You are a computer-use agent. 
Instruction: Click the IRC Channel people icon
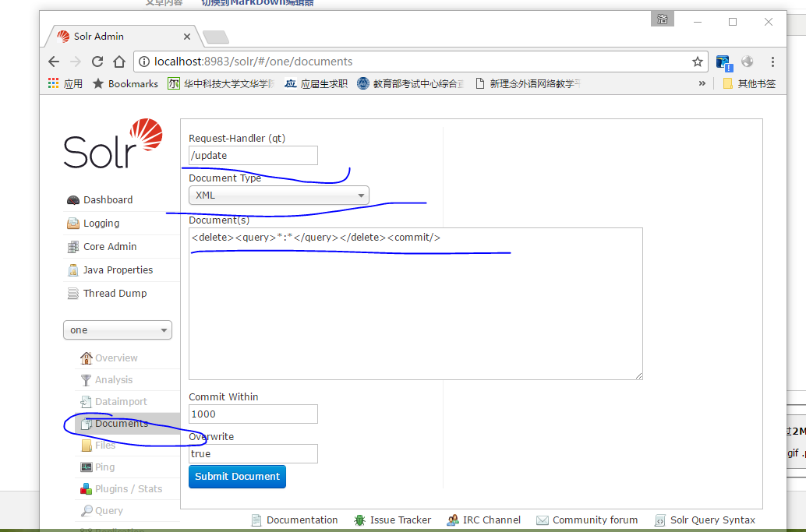point(453,520)
